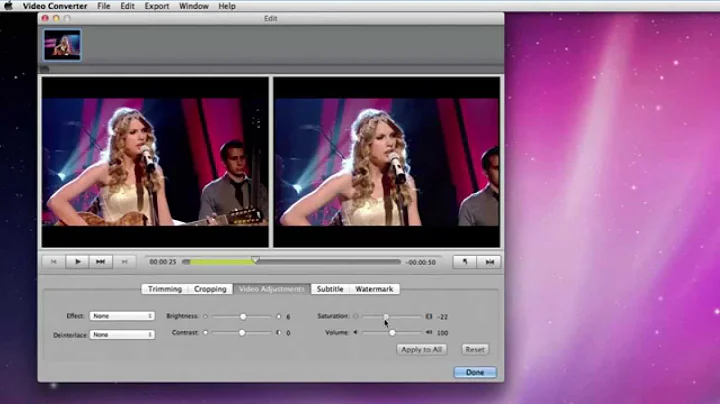
Task: Open the Edit menu
Action: 127,6
